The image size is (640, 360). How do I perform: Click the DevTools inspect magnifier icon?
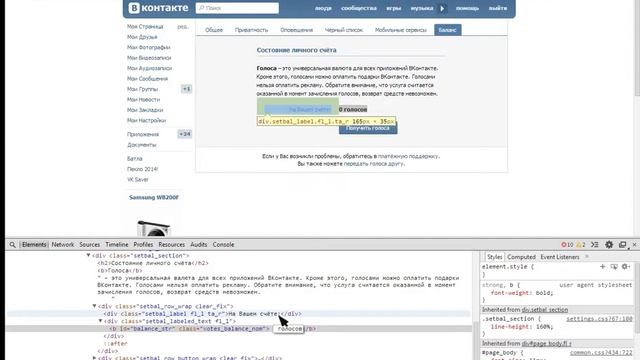tap(13, 245)
